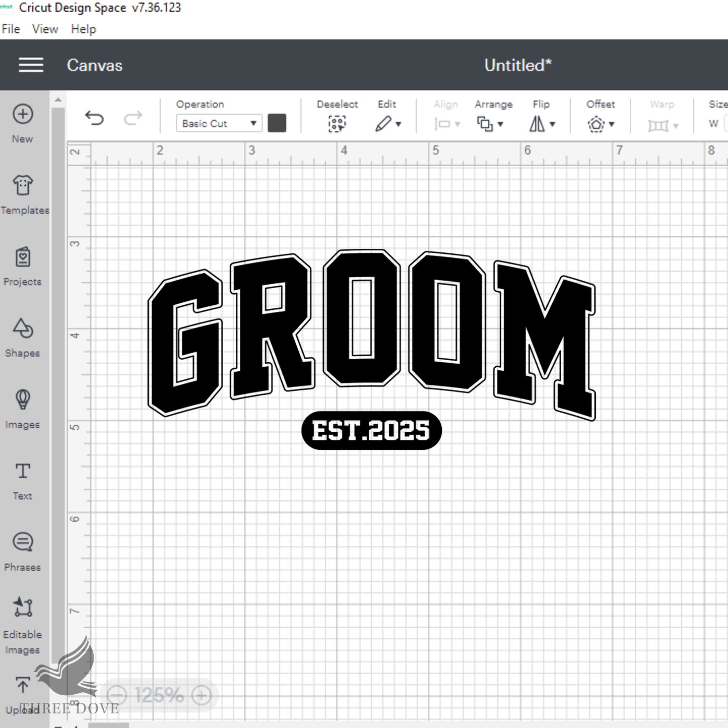Click the Offset icon

pyautogui.click(x=596, y=124)
